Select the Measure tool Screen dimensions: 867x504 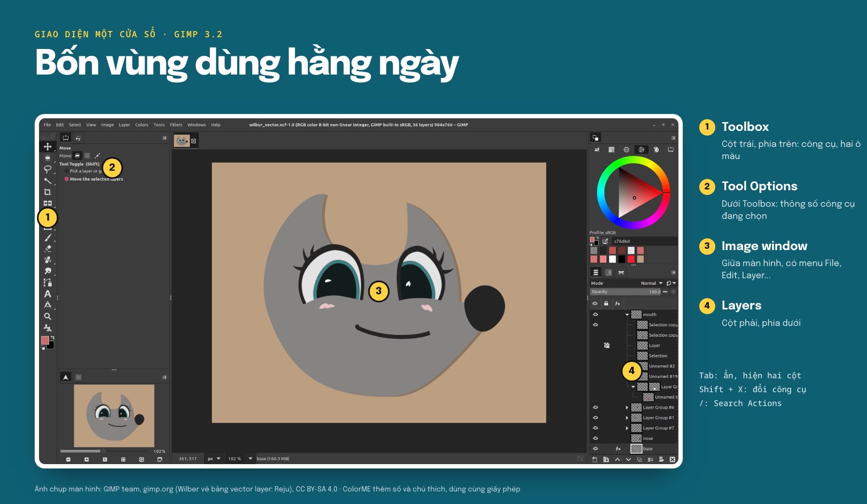point(48,305)
